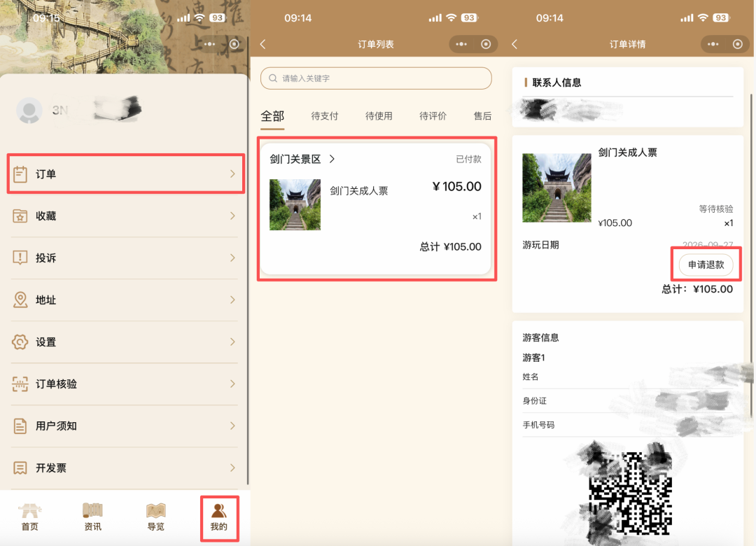Click the 联系人信息 section heading
756x546 pixels.
click(x=556, y=83)
